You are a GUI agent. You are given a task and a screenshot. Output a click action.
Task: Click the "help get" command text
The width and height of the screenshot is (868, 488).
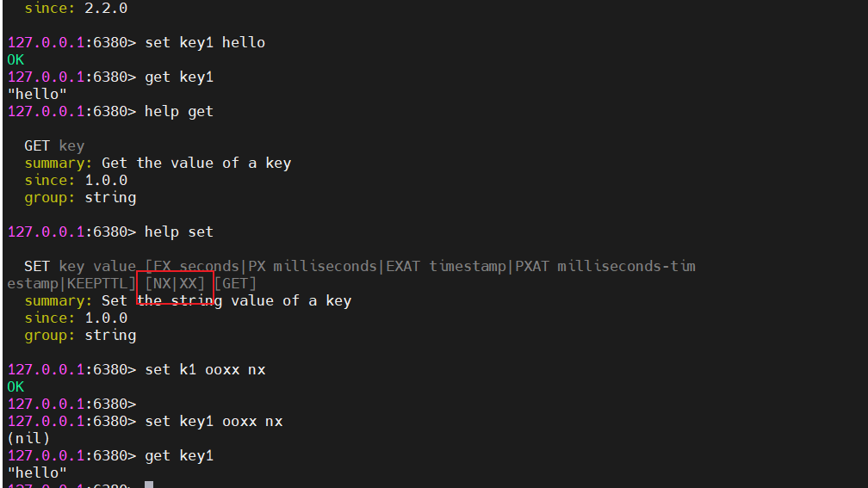(178, 111)
